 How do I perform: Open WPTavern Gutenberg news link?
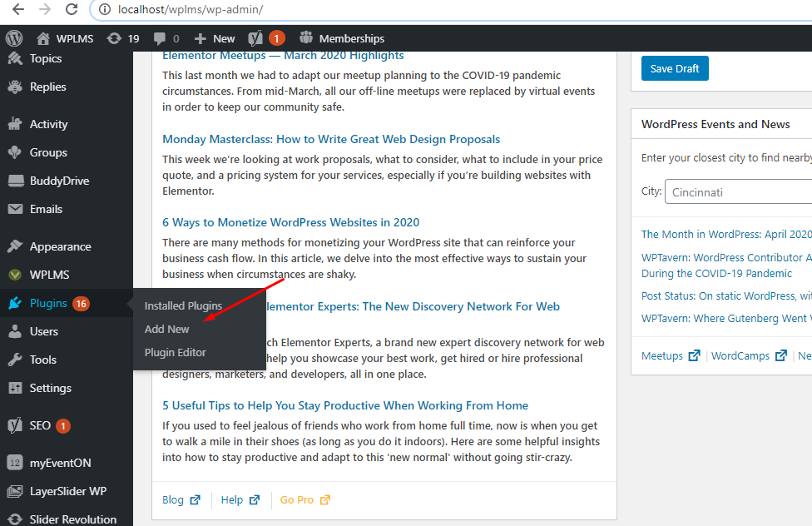click(726, 318)
